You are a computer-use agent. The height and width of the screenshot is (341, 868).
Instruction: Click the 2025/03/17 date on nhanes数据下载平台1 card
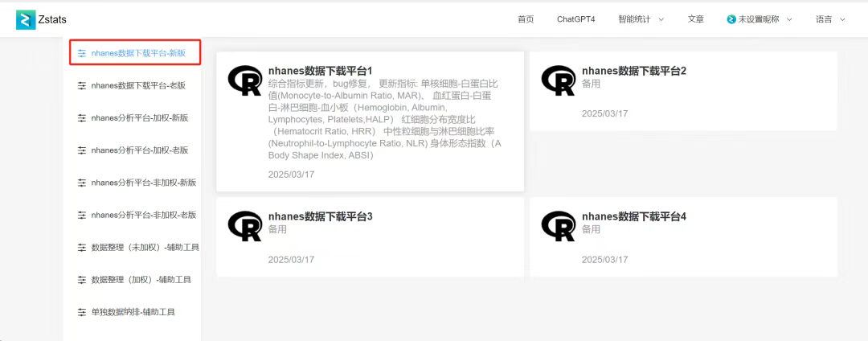pyautogui.click(x=291, y=175)
